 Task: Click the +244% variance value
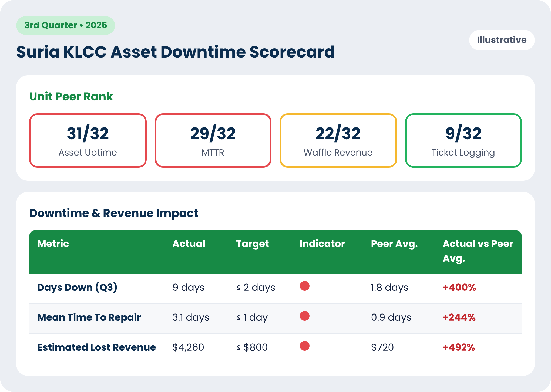(x=459, y=317)
